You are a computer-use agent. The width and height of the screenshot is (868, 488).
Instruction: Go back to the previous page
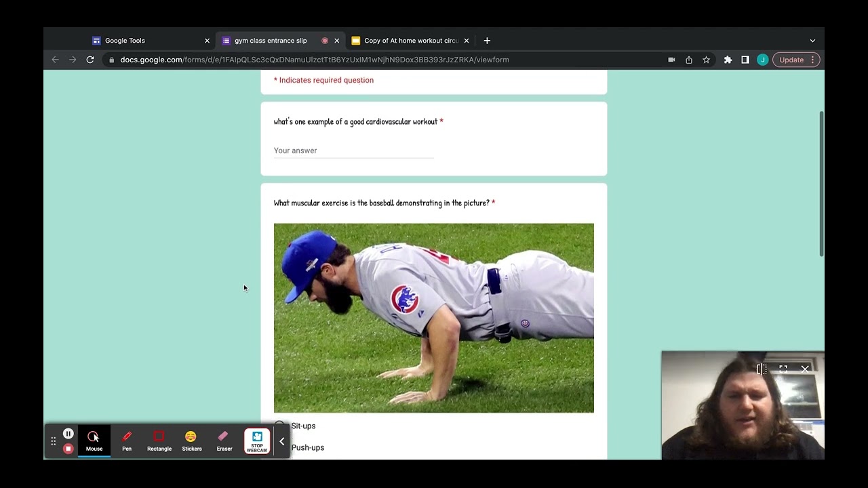[x=56, y=60]
